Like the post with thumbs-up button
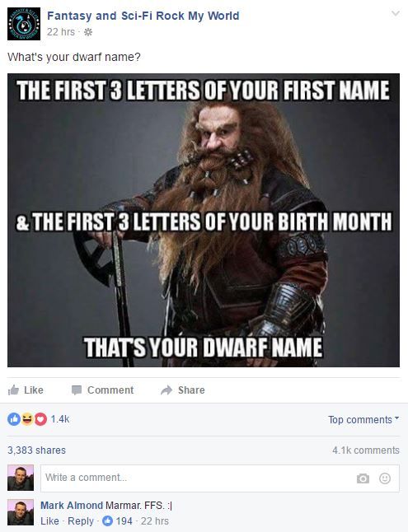This screenshot has height=532, width=408. [x=26, y=390]
